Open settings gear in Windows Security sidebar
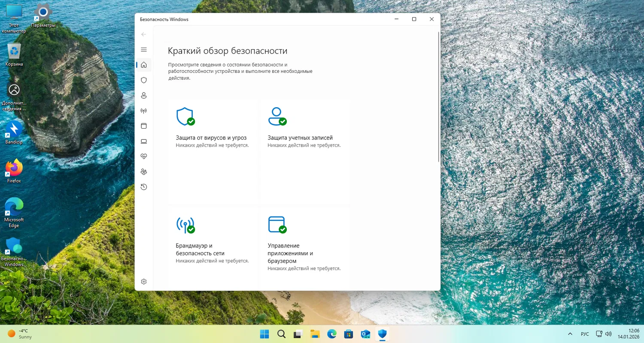This screenshot has height=343, width=644. pos(144,282)
